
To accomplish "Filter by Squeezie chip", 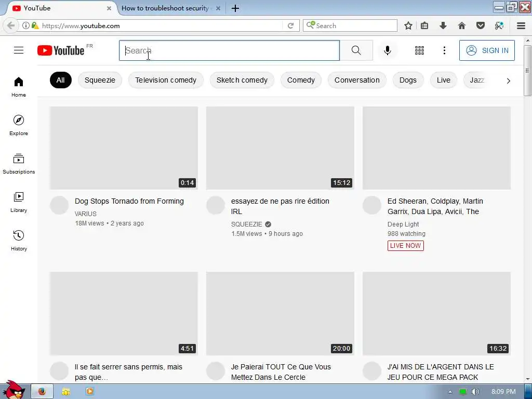I will point(100,80).
